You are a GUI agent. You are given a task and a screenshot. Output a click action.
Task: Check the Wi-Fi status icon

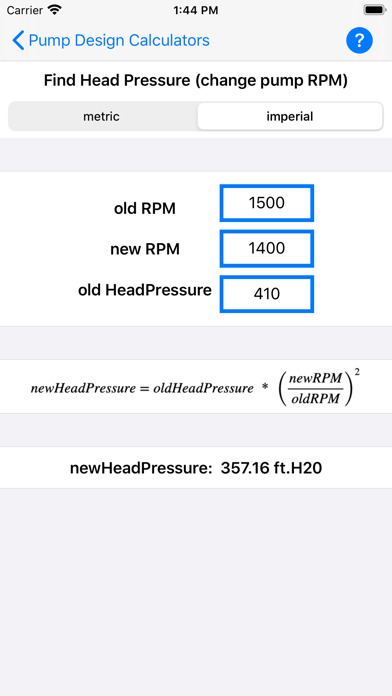pyautogui.click(x=55, y=10)
